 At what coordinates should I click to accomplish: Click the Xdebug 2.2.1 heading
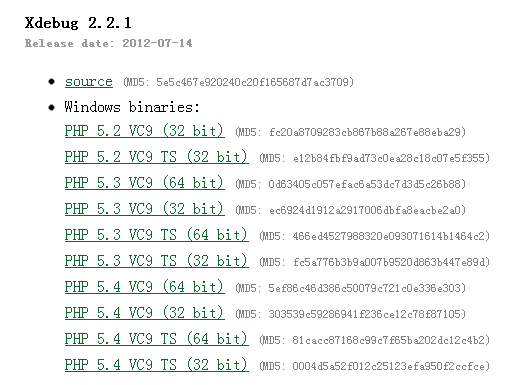click(x=78, y=23)
